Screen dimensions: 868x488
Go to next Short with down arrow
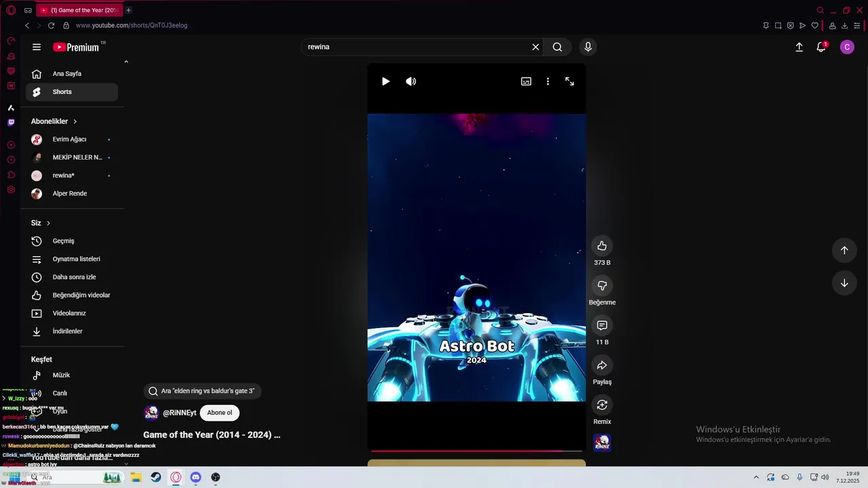point(844,283)
